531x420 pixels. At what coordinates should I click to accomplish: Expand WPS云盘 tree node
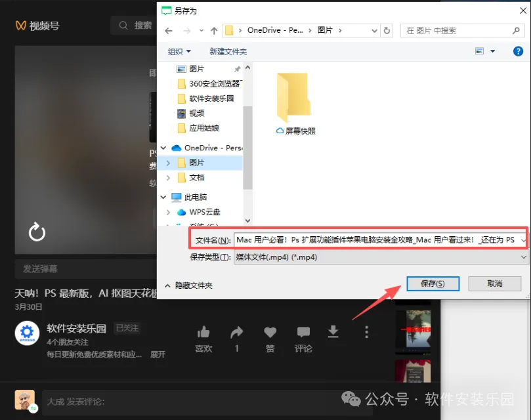(x=168, y=212)
